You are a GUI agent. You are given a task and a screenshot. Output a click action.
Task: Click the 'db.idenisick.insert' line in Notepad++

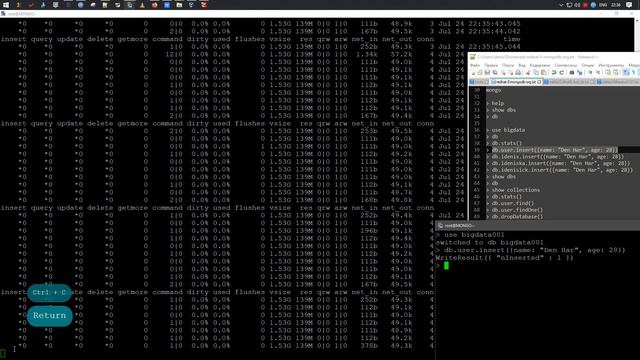(x=562, y=170)
